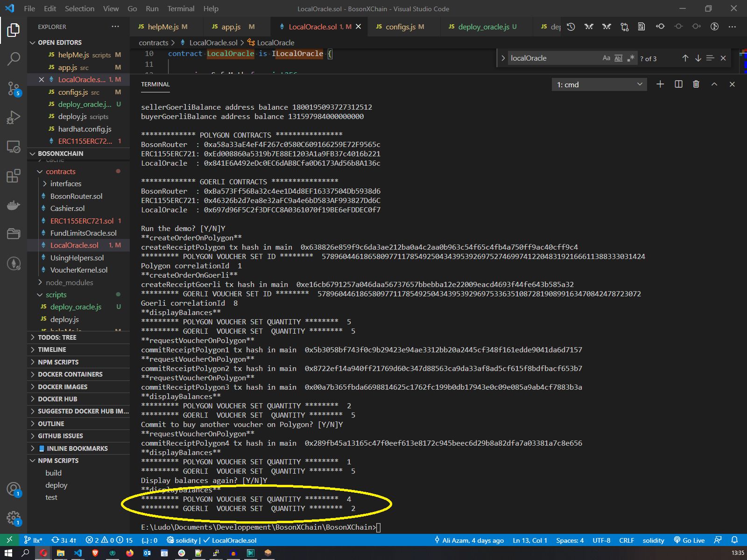
Task: Run the deploy npm script
Action: tap(78, 485)
